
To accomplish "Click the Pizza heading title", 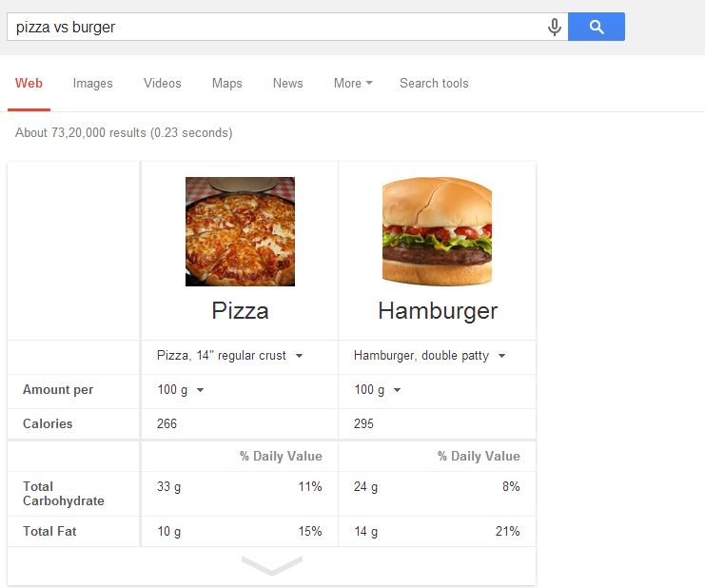I will pos(240,310).
